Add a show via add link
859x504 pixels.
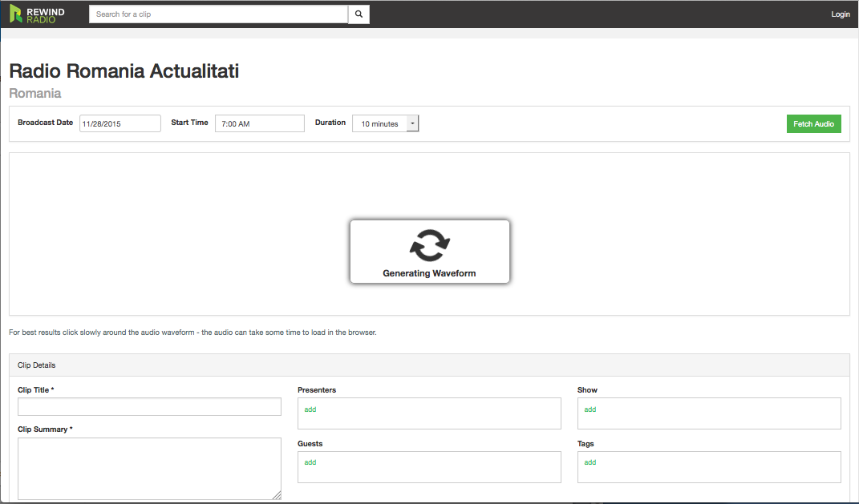pyautogui.click(x=590, y=409)
